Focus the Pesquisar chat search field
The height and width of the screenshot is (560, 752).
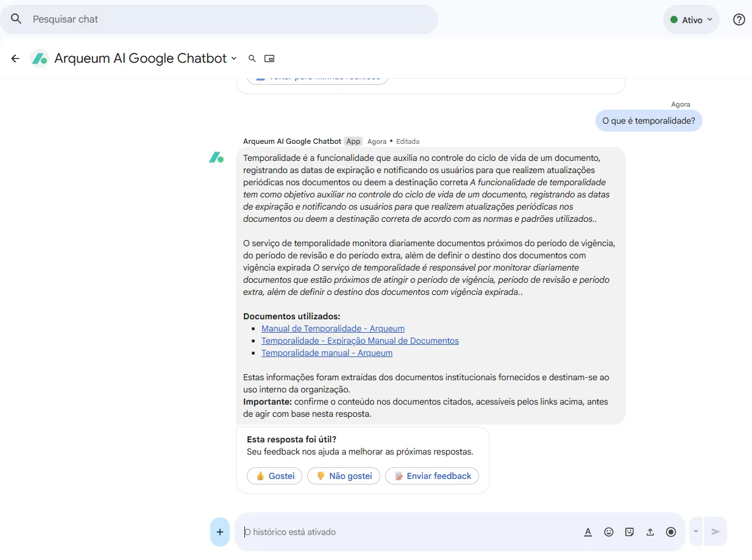[x=219, y=19]
